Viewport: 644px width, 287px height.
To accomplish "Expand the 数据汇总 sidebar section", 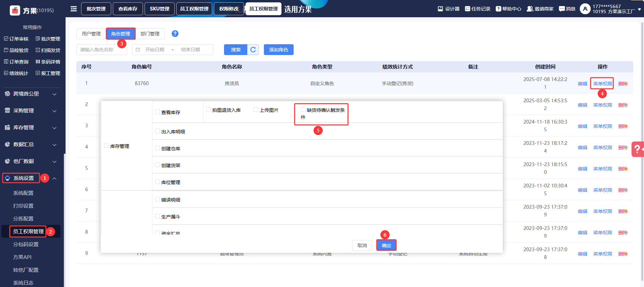I will [30, 145].
